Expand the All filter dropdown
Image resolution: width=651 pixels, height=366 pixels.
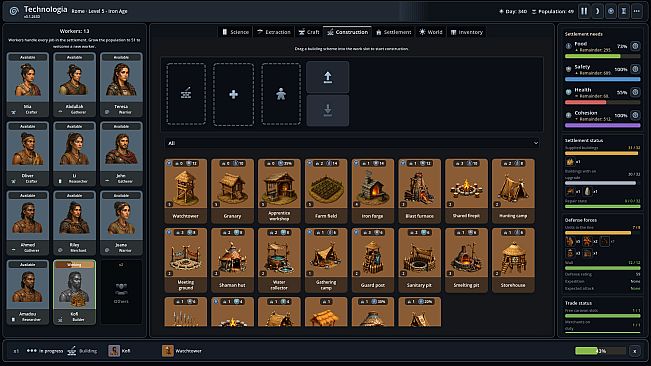coord(352,143)
